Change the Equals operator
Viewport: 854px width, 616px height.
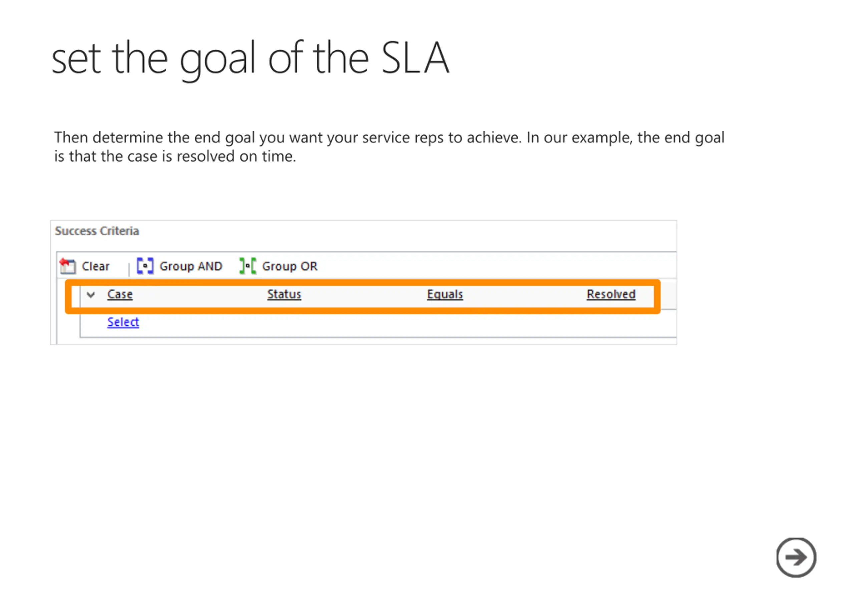tap(445, 294)
